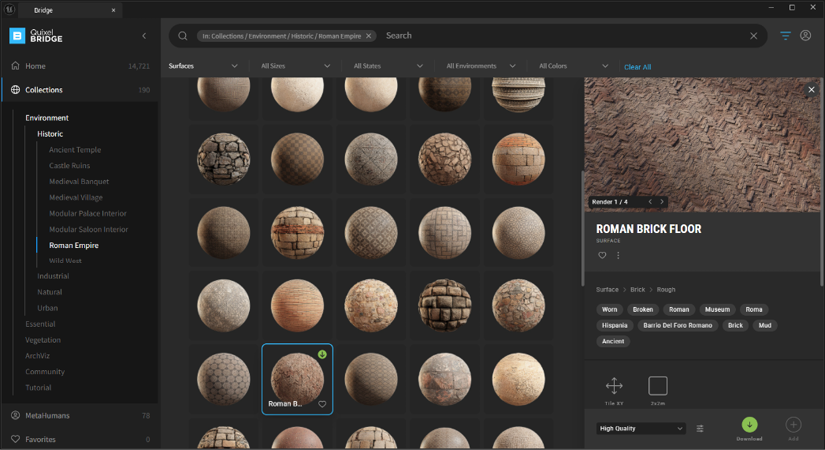Select the Ancient Temple collection

(75, 149)
